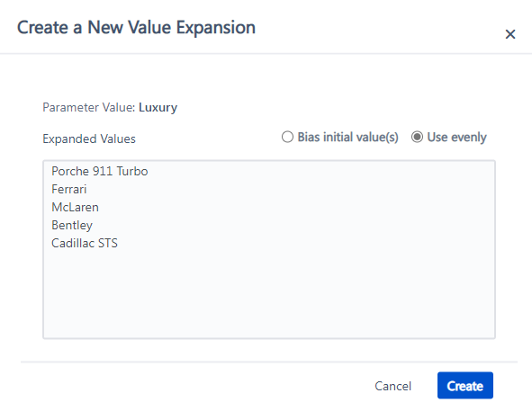Viewport: 532px width, 420px height.
Task: Click the bold Luxury parameter value
Action: (158, 107)
